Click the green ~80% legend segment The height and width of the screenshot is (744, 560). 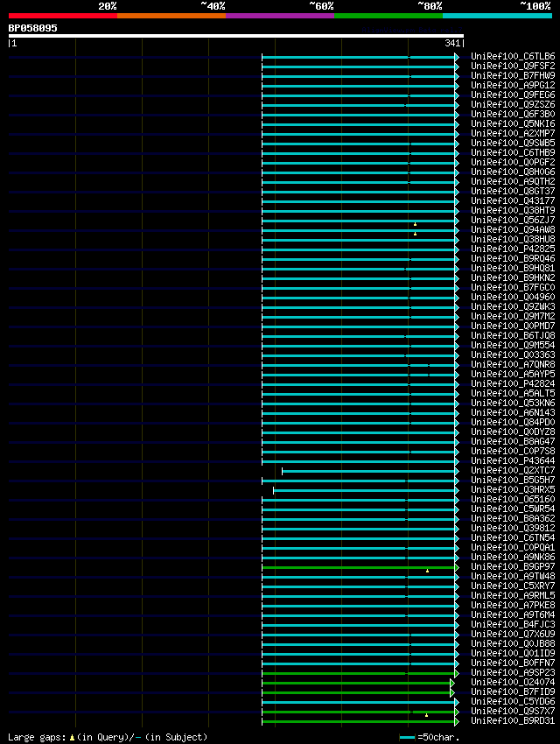point(388,16)
